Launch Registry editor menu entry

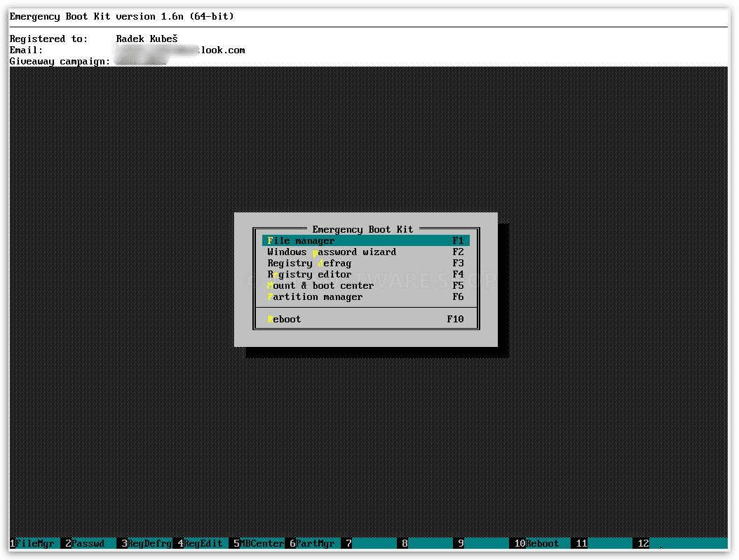tap(366, 274)
